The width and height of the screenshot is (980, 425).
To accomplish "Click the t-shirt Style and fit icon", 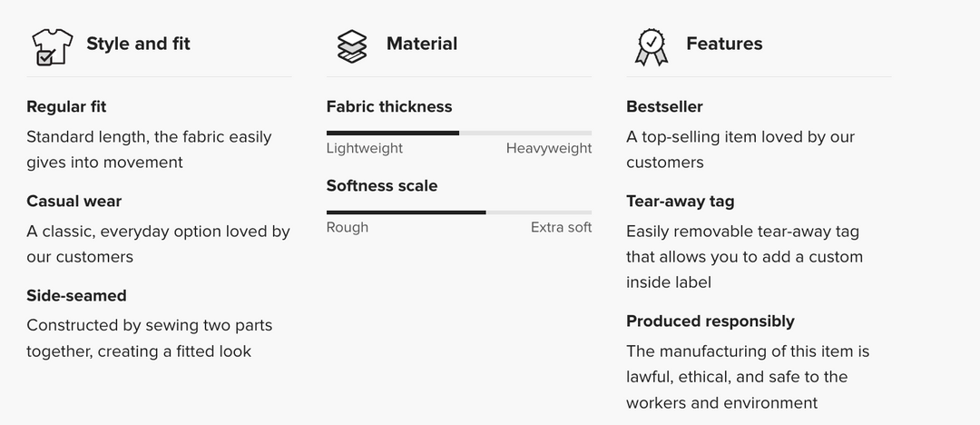I will [51, 45].
